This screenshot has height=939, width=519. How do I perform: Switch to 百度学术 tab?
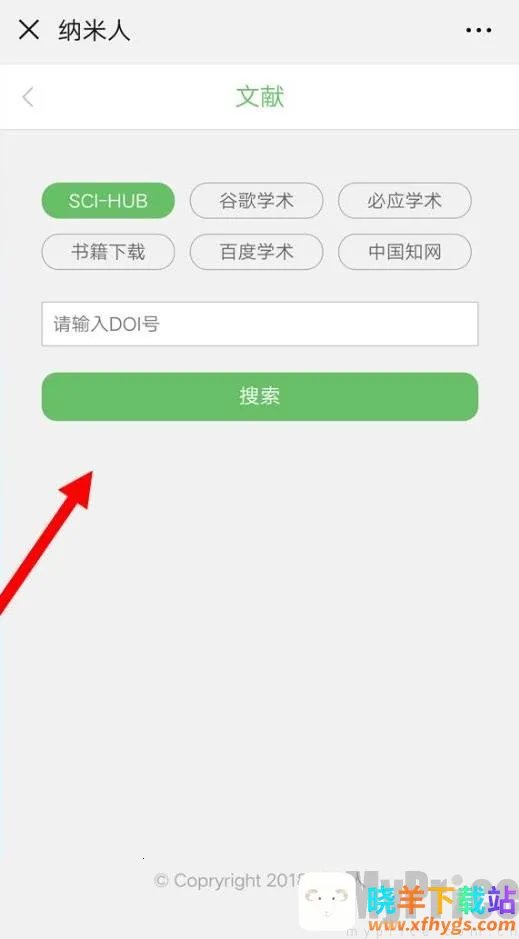point(256,252)
